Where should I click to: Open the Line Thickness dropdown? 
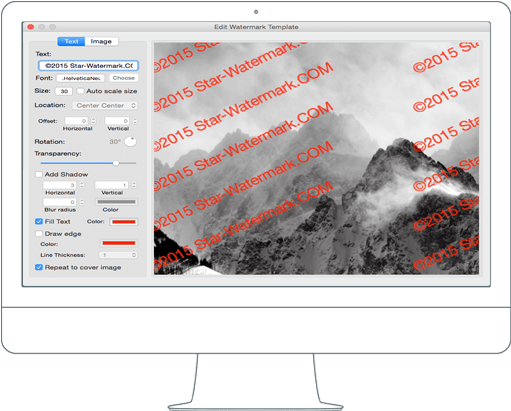tap(118, 255)
